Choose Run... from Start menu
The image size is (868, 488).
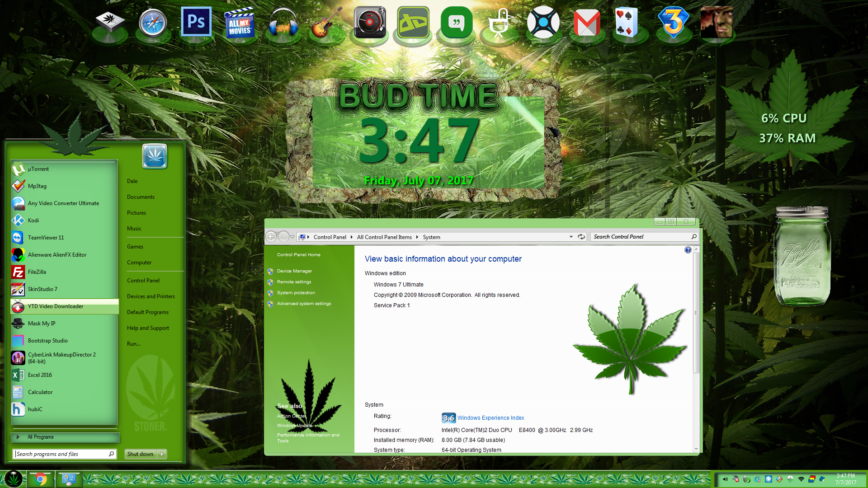click(x=134, y=344)
